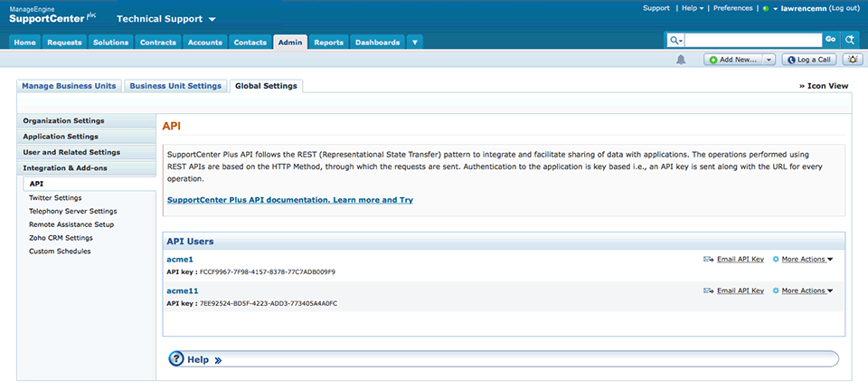The height and width of the screenshot is (390, 868).
Task: Click the Log out link
Action: (844, 8)
